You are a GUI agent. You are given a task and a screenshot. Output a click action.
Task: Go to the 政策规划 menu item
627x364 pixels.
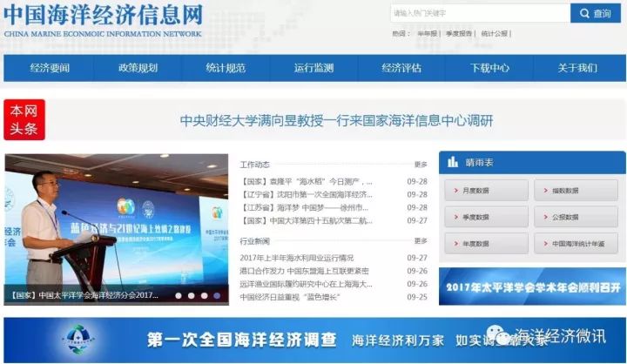[x=138, y=68]
